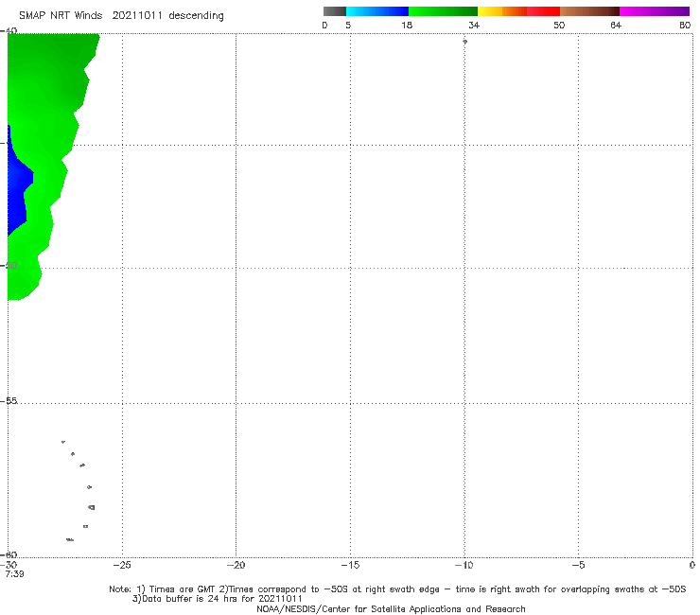Click the color bar label '50'
This screenshot has width=700, height=615.
(x=559, y=26)
